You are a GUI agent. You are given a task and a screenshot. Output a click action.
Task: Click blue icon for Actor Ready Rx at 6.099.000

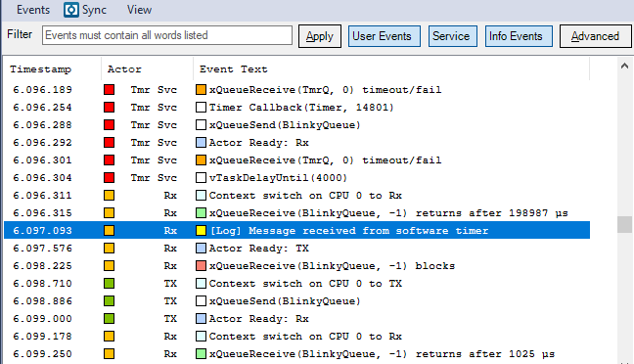[x=201, y=319]
